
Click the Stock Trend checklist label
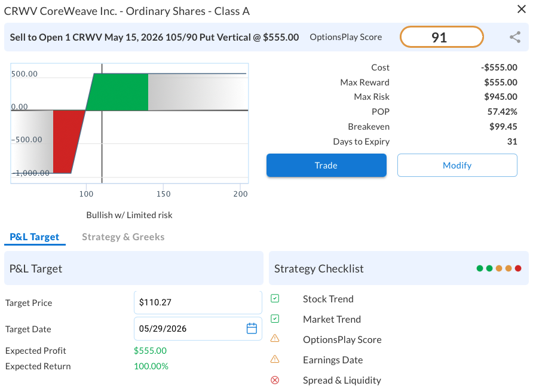(328, 299)
